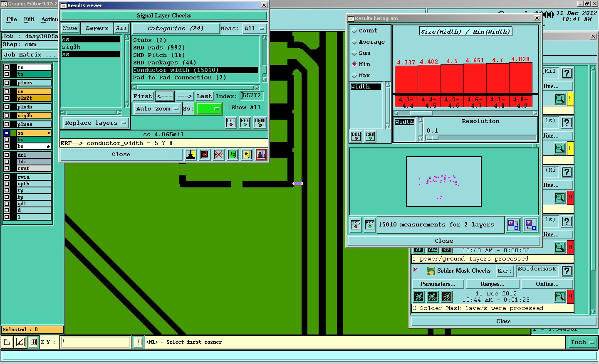Screen dimensions: 599x364
Task: Toggle visibility box of drl layer
Action: 7,155
